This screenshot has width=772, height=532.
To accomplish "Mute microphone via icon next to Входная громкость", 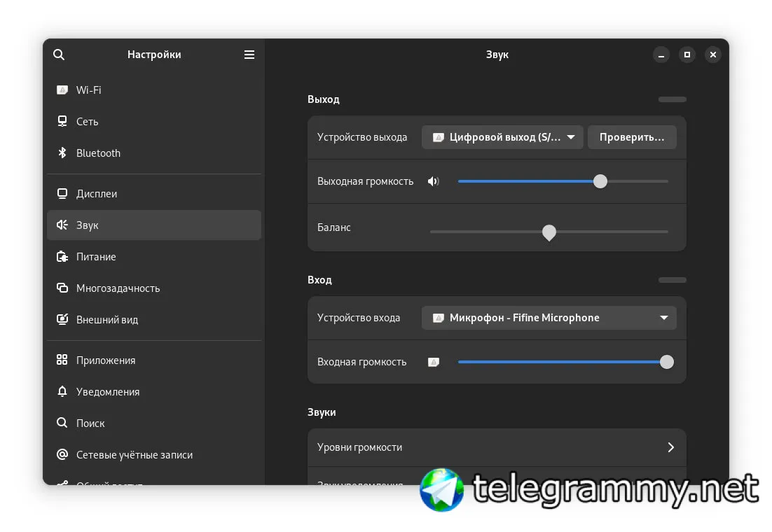I will pyautogui.click(x=433, y=362).
